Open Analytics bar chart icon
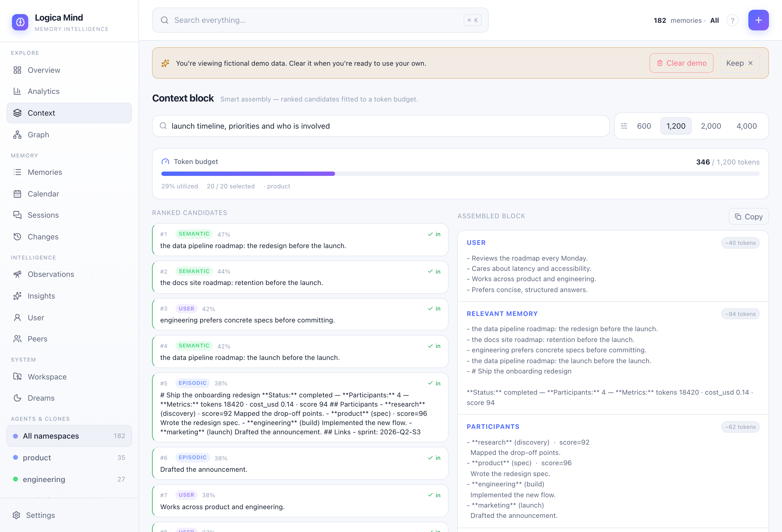The width and height of the screenshot is (782, 532). (17, 91)
